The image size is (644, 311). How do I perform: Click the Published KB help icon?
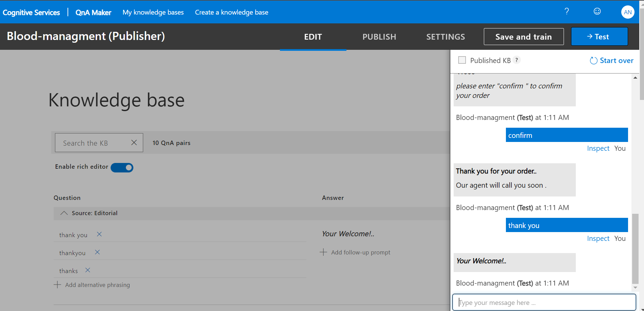coord(516,60)
